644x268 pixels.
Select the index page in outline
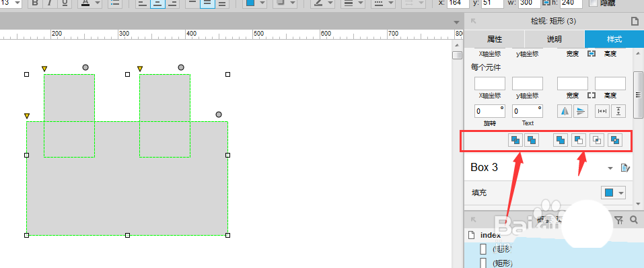[491, 235]
